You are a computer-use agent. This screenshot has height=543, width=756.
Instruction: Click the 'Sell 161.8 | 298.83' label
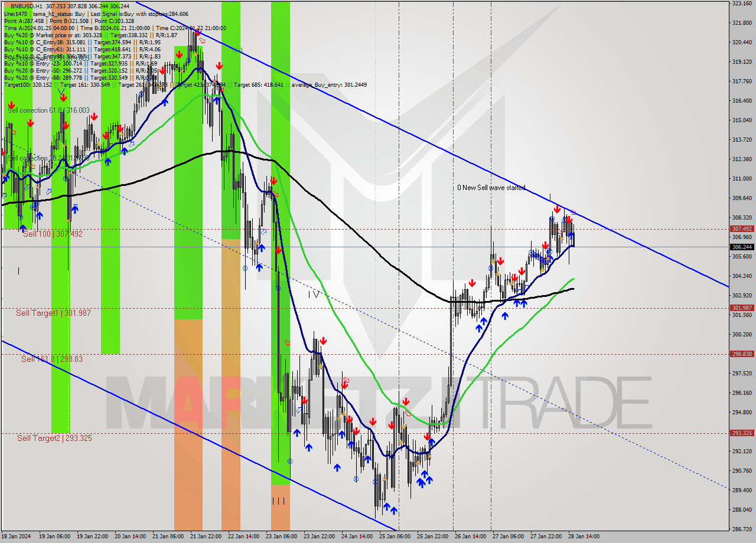tap(52, 359)
